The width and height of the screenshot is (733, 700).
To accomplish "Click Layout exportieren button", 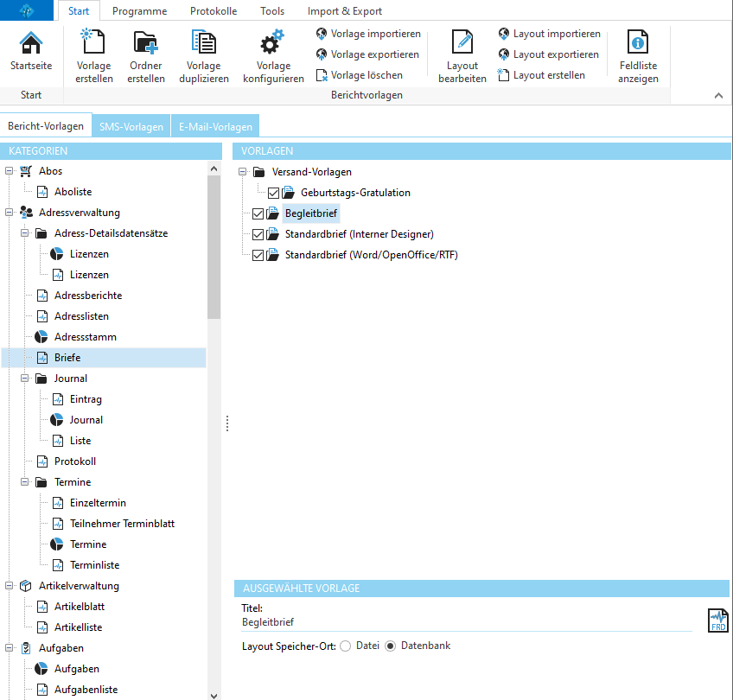I will point(548,54).
